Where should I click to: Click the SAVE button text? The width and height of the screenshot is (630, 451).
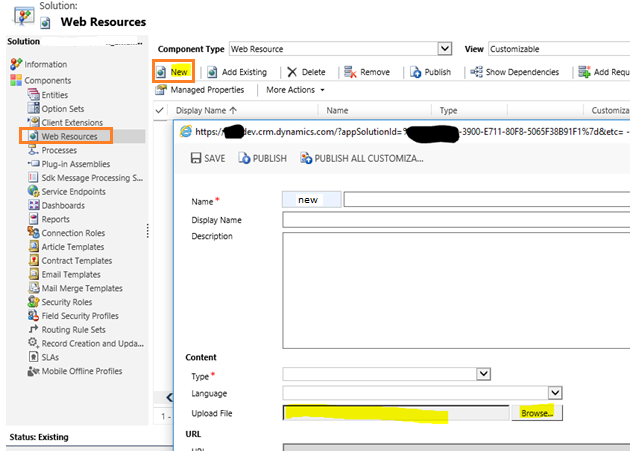click(215, 158)
